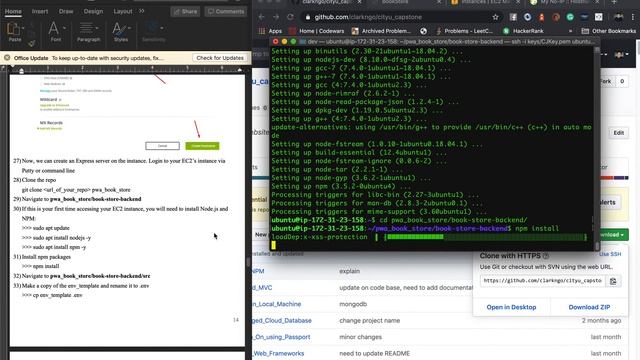Open GitHub user avatar menu
The width and height of the screenshot is (640, 360).
[621, 54]
